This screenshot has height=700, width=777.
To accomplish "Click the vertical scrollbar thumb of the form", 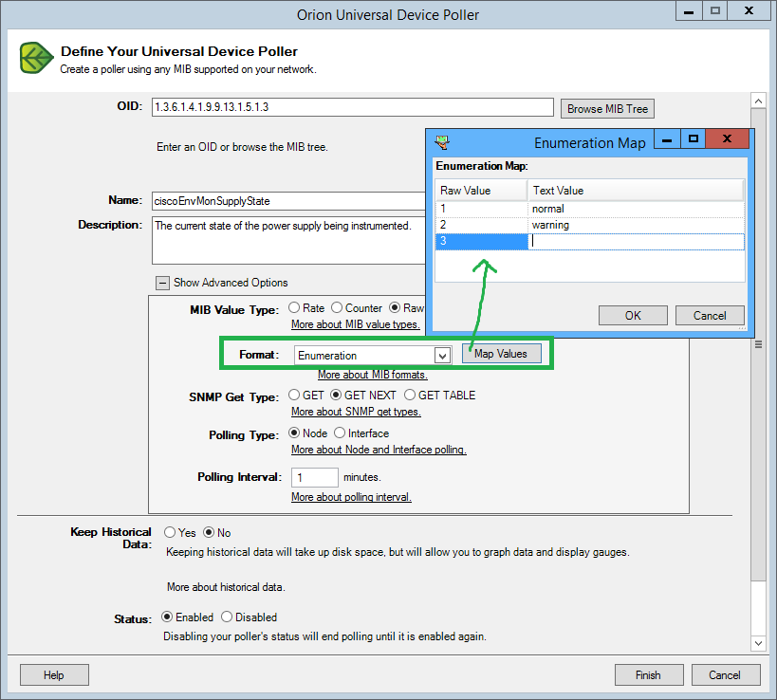I will click(758, 345).
